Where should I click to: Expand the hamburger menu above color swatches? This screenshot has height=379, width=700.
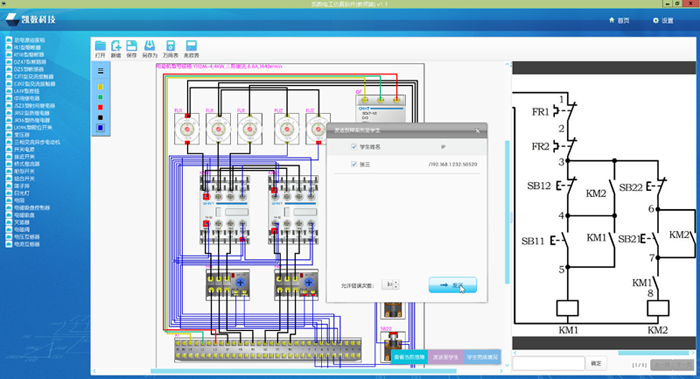pyautogui.click(x=100, y=71)
